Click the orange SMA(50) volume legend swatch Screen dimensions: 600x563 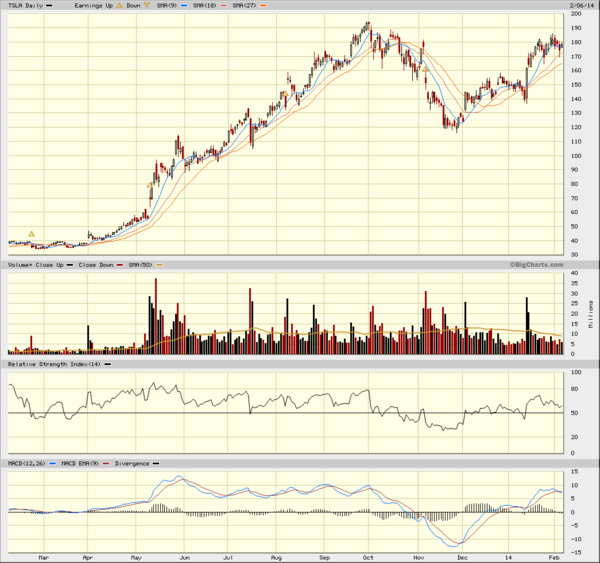pyautogui.click(x=159, y=265)
